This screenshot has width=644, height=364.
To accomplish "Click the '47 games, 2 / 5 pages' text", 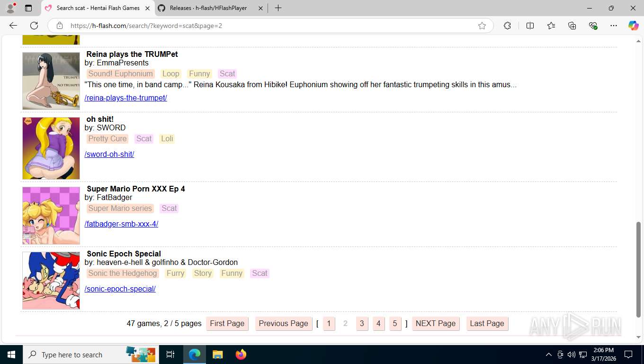I will click(x=164, y=323).
